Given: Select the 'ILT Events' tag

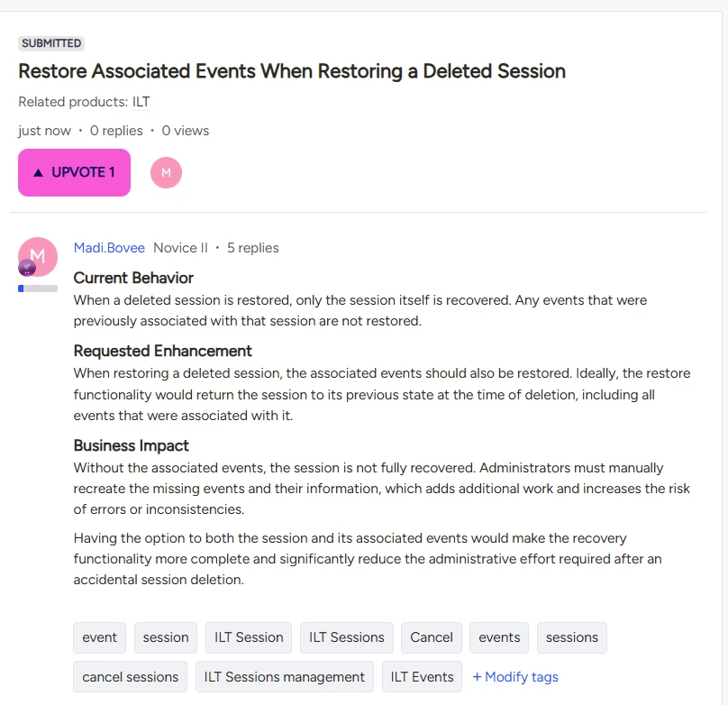Looking at the screenshot, I should [x=422, y=677].
